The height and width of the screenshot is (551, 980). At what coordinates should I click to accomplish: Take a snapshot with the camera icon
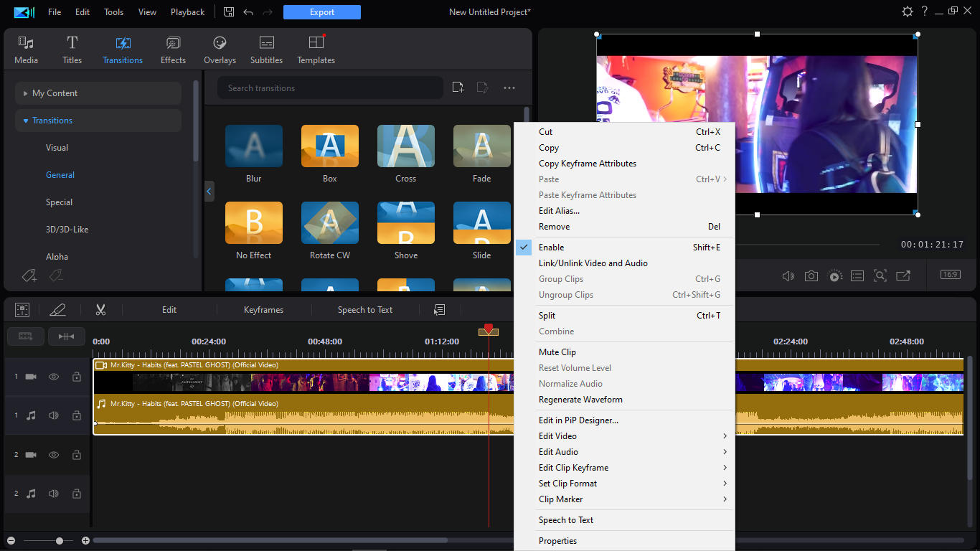[811, 275]
